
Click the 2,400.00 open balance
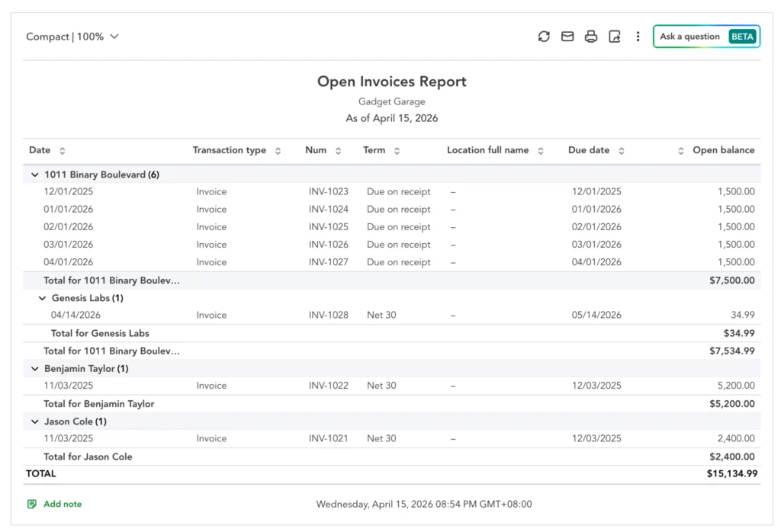pos(736,438)
